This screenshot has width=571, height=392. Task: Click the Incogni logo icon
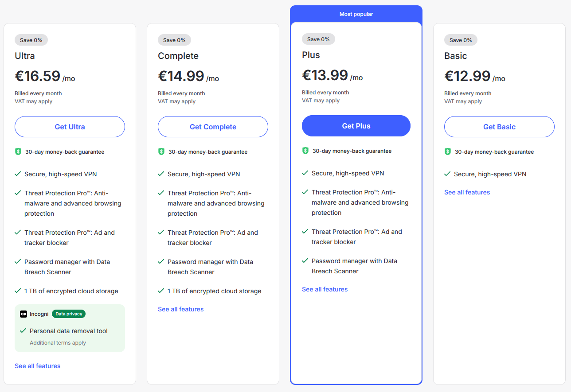tap(23, 314)
